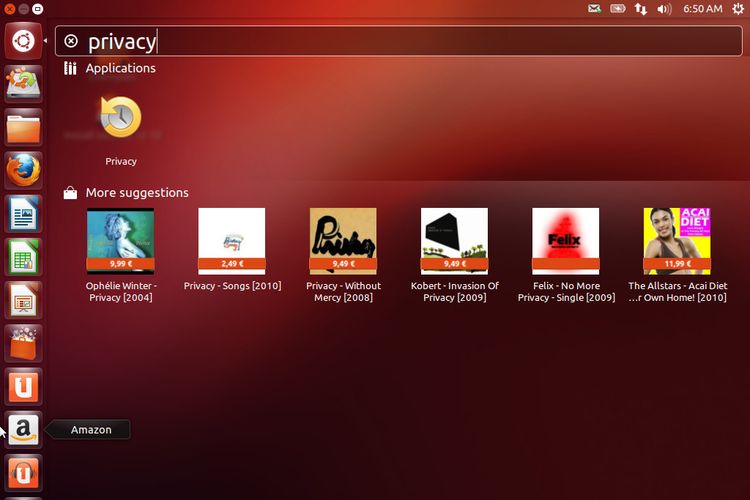This screenshot has width=750, height=500.
Task: Launch LibreOffice Calc spreadsheet icon
Action: 23,258
